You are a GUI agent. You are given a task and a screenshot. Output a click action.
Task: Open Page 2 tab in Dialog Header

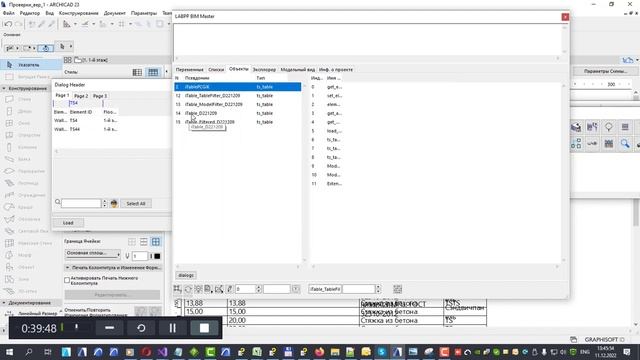tap(81, 96)
